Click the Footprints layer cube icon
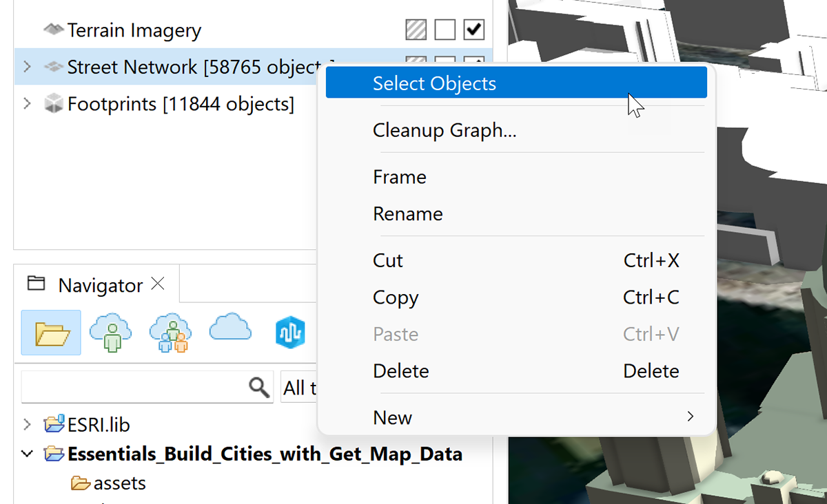The width and height of the screenshot is (827, 504). click(x=53, y=104)
